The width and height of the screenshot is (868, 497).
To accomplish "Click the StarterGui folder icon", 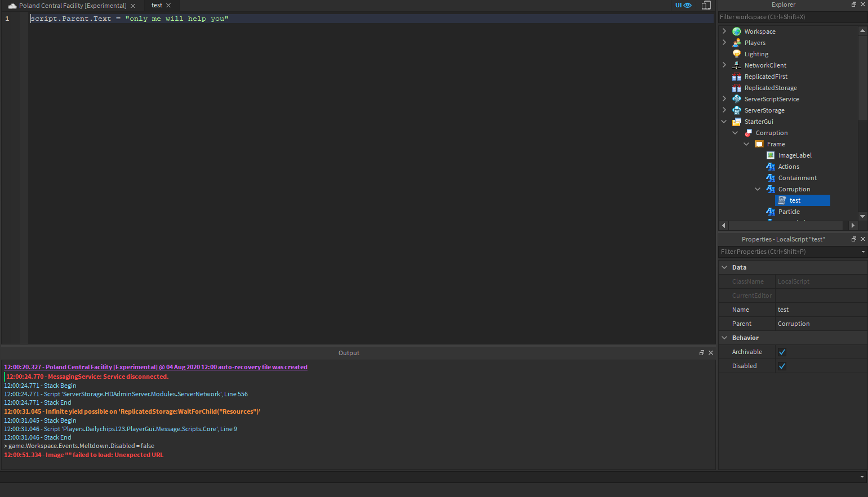I will tap(736, 122).
